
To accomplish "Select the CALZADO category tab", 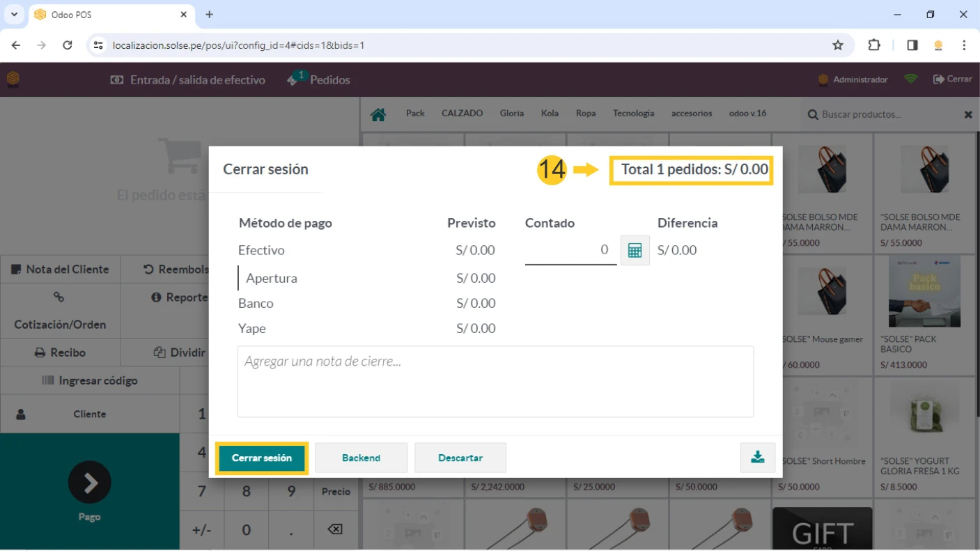I will point(462,114).
